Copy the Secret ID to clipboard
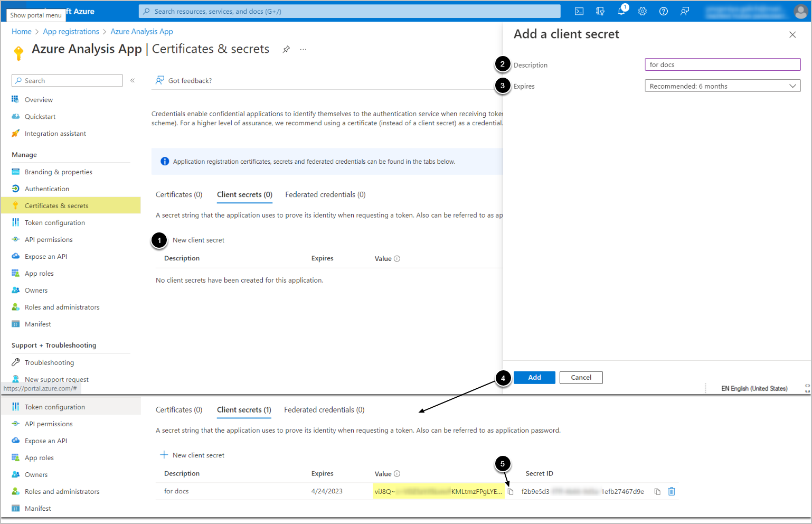 coord(657,492)
